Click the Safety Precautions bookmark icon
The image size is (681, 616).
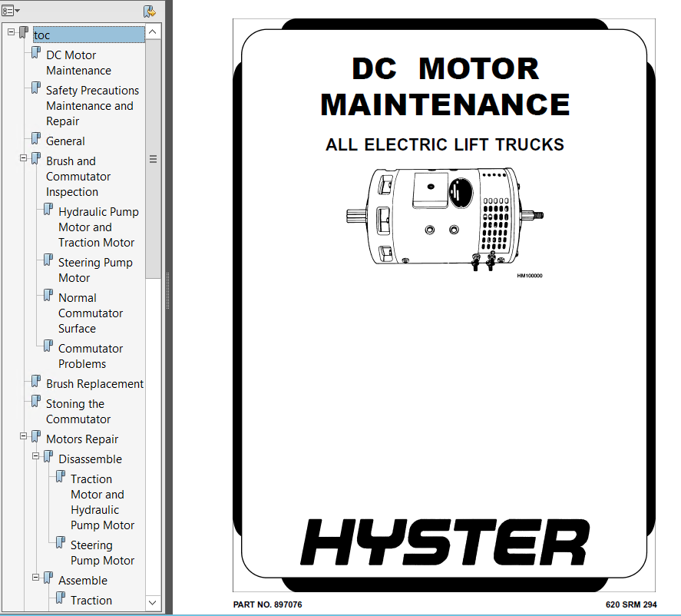[36, 88]
